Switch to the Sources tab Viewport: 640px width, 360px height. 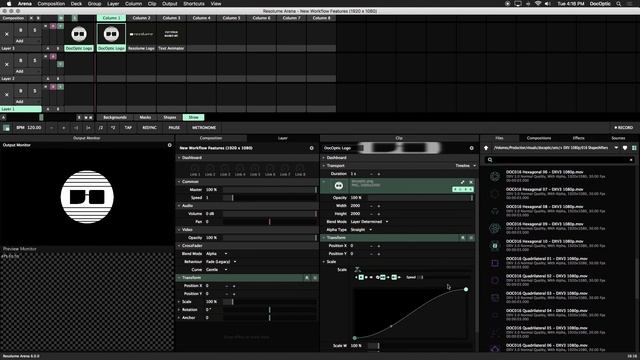click(x=618, y=138)
